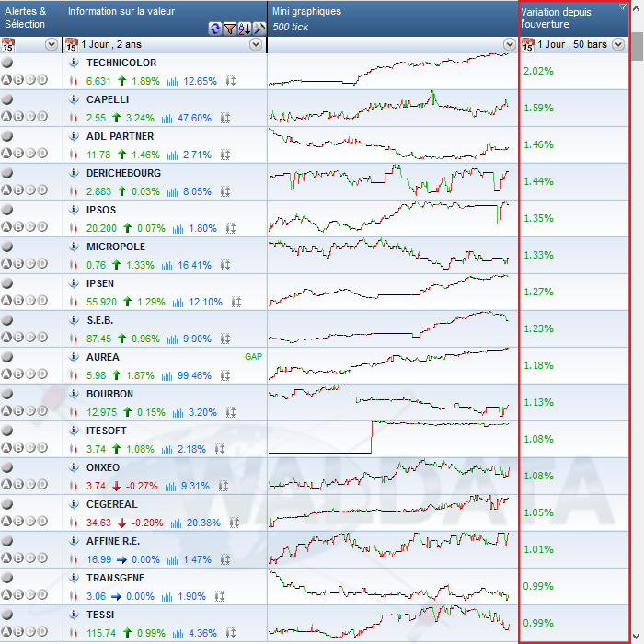The height and width of the screenshot is (644, 644).
Task: Toggle list B for ONXEO
Action: tap(18, 484)
